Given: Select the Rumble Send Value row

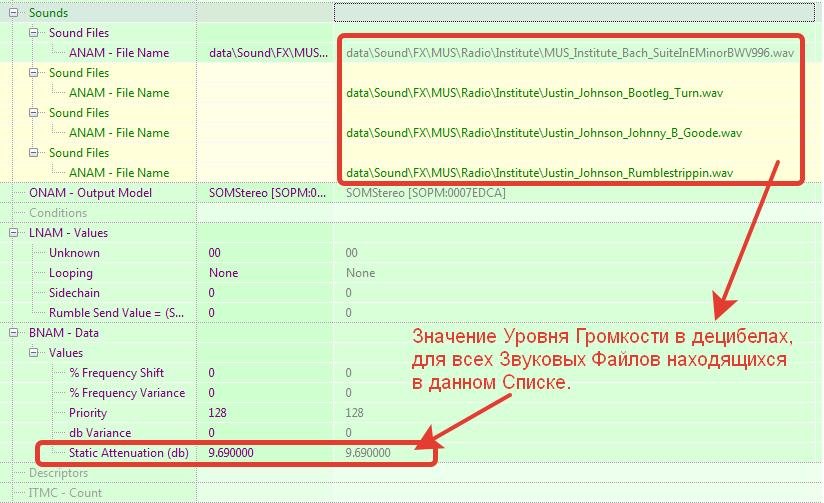Looking at the screenshot, I should 116,313.
